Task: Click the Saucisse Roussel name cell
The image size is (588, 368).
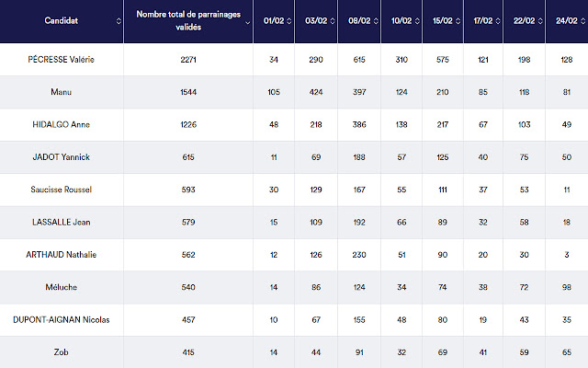Action: tap(62, 190)
